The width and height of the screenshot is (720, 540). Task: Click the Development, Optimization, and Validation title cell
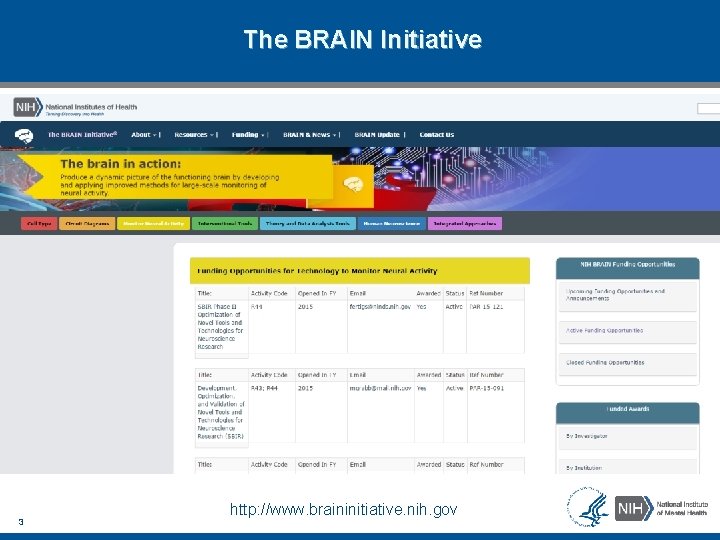(x=221, y=412)
